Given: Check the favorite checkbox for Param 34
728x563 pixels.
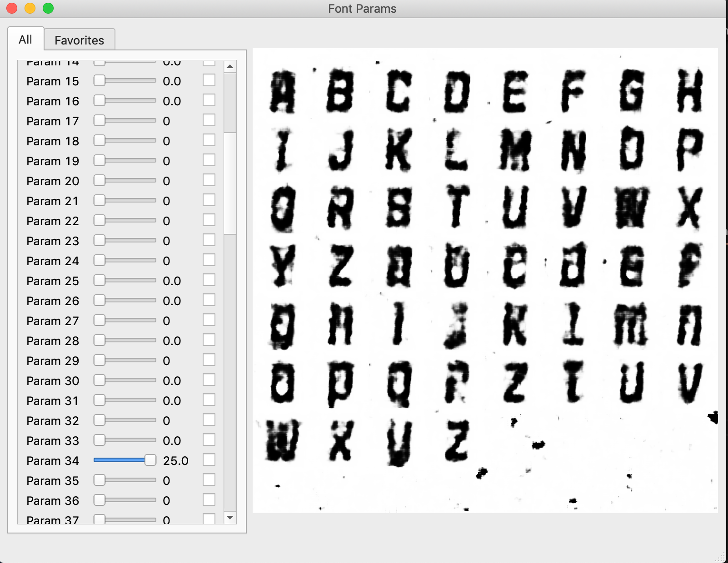Looking at the screenshot, I should pyautogui.click(x=209, y=459).
